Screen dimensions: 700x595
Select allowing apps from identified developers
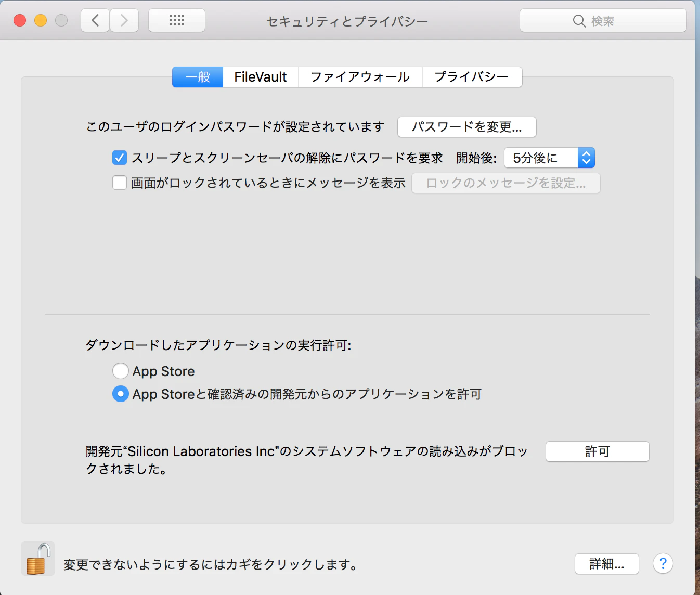120,394
